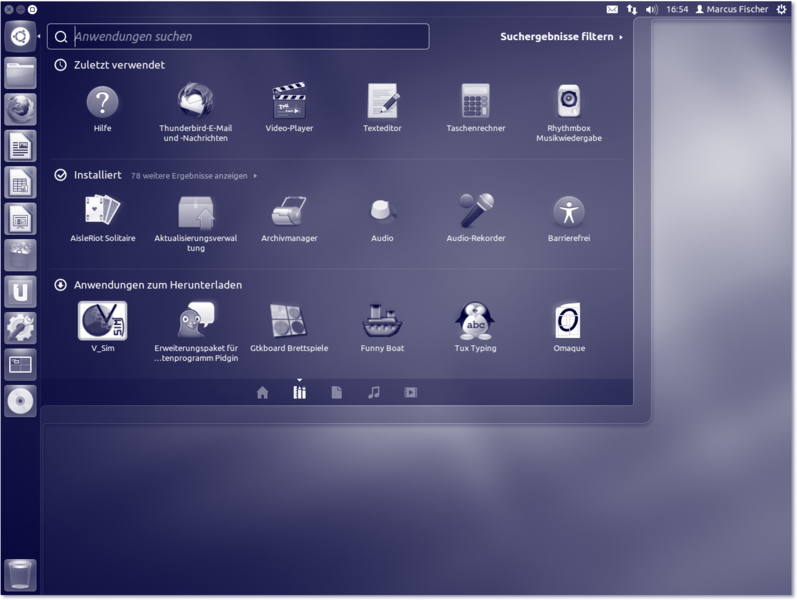Open Barrierefrei accessibility category
This screenshot has height=600, width=797.
(568, 212)
